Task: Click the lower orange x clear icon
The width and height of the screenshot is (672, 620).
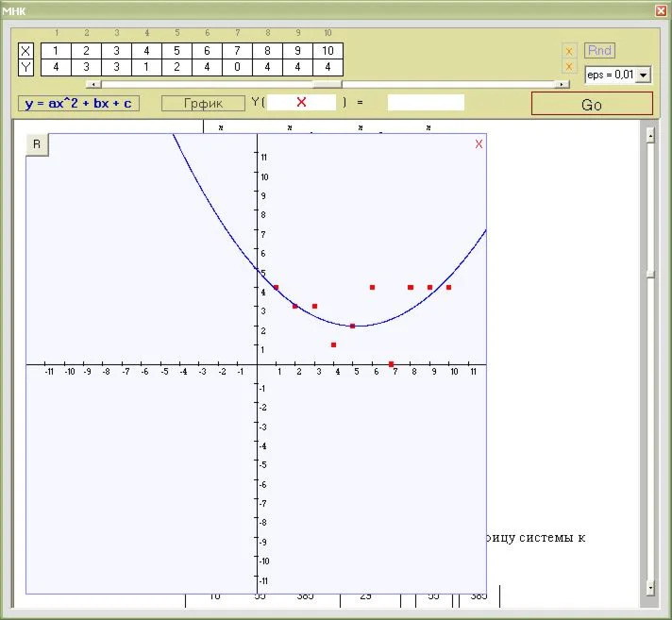Action: 568,67
